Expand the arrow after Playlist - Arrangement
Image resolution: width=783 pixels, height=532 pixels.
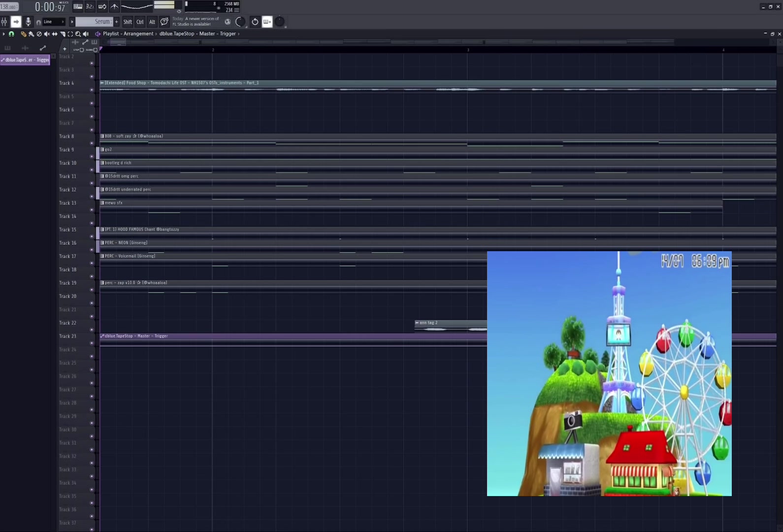pos(156,34)
